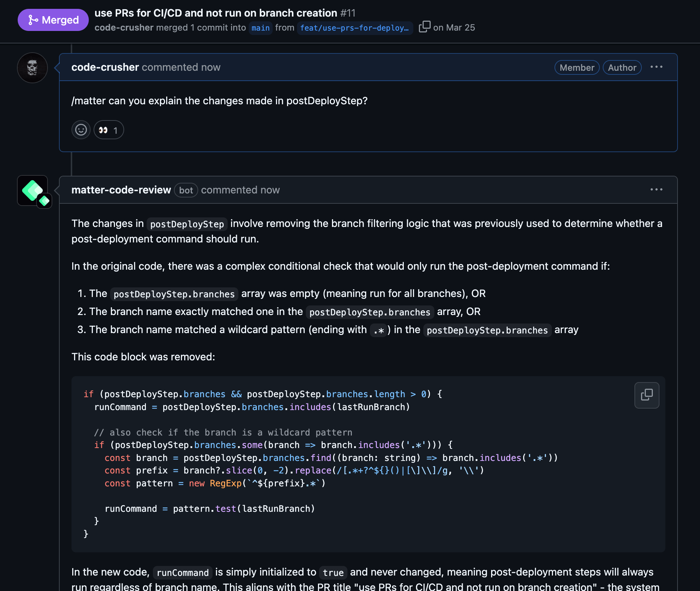Viewport: 700px width, 591px height.
Task: Click the runCommand inline code in last paragraph
Action: tap(183, 573)
